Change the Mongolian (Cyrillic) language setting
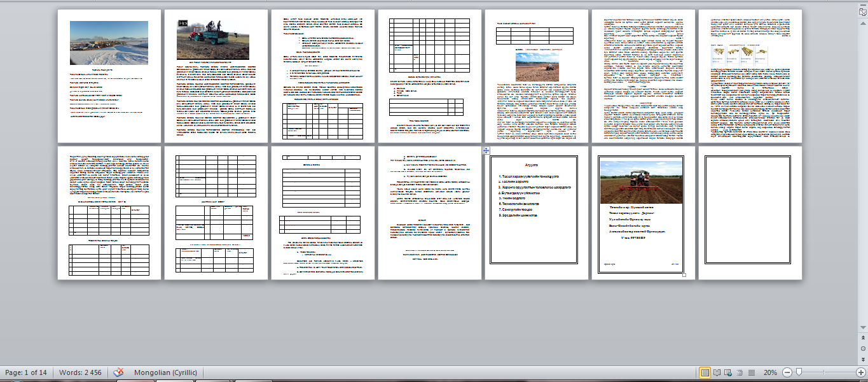868x382 pixels. [x=166, y=372]
